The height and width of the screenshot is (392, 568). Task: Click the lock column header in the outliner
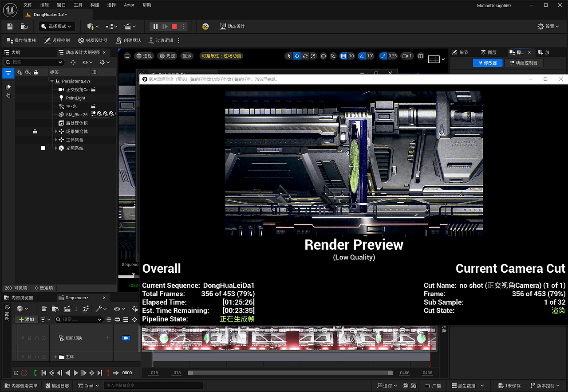(x=35, y=72)
